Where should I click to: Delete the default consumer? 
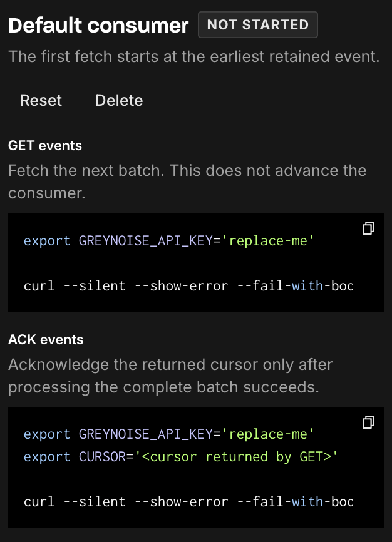pyautogui.click(x=119, y=100)
